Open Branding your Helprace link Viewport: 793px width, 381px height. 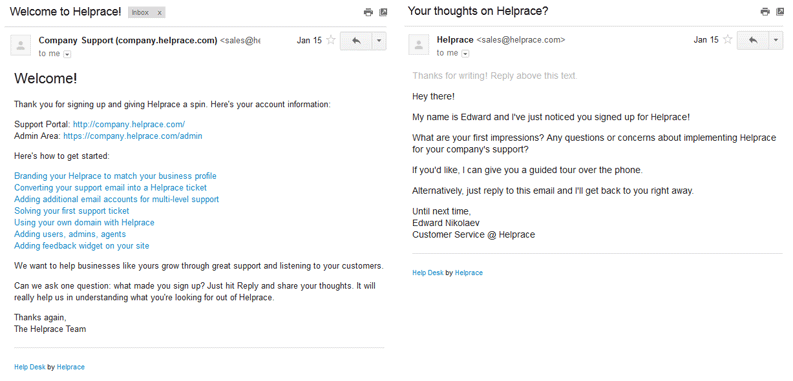click(x=115, y=176)
